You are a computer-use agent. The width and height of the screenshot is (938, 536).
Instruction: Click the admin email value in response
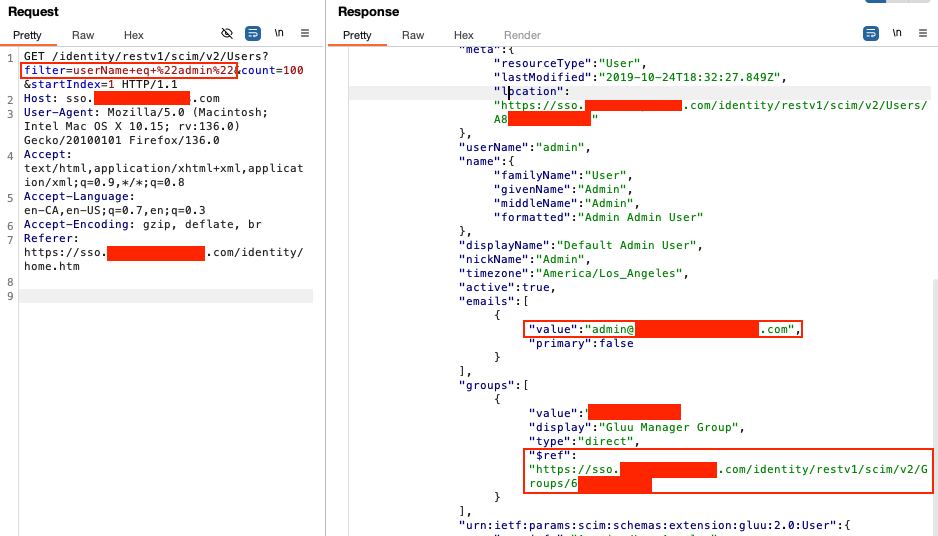[662, 329]
